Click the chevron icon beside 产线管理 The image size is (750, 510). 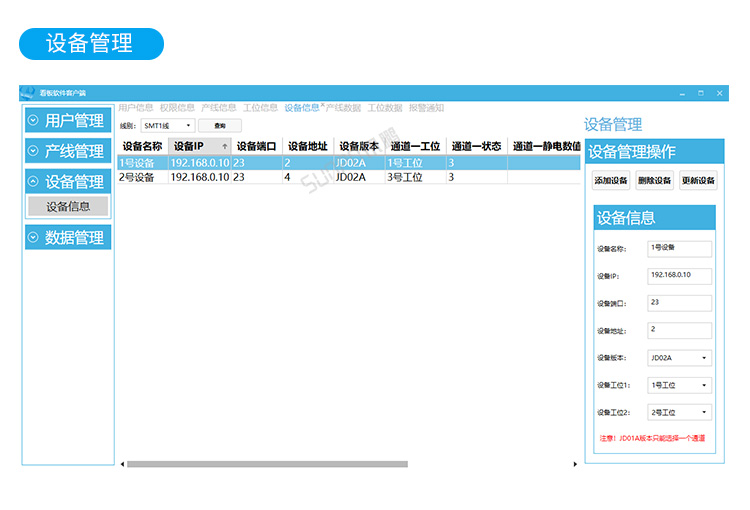[x=33, y=152]
